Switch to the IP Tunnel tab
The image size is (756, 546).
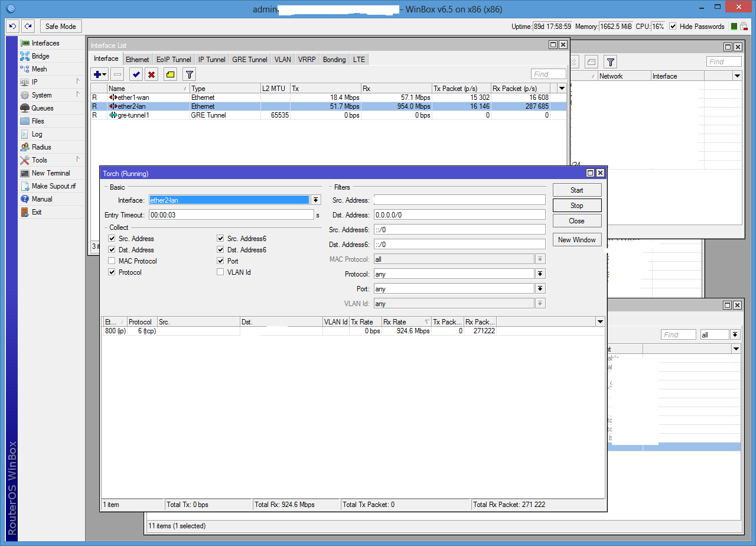[x=211, y=60]
